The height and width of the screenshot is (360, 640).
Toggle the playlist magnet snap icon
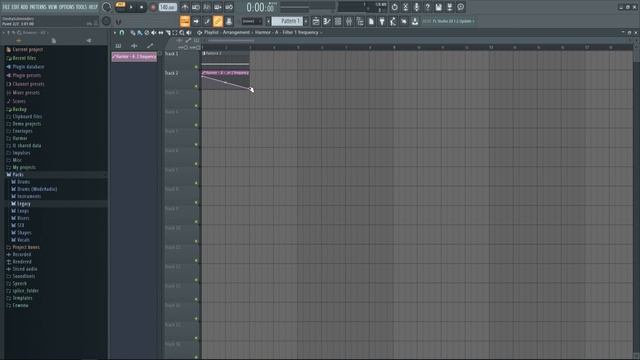(x=122, y=32)
